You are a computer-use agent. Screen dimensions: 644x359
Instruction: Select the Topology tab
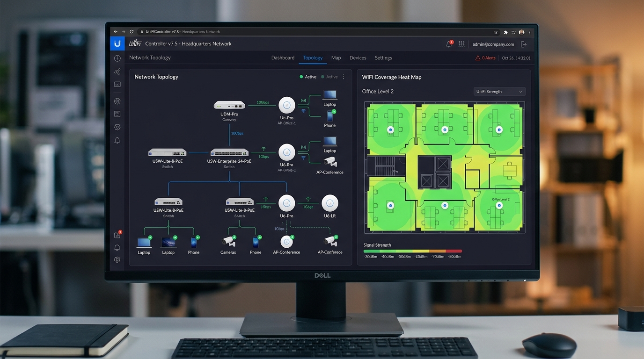pyautogui.click(x=313, y=58)
